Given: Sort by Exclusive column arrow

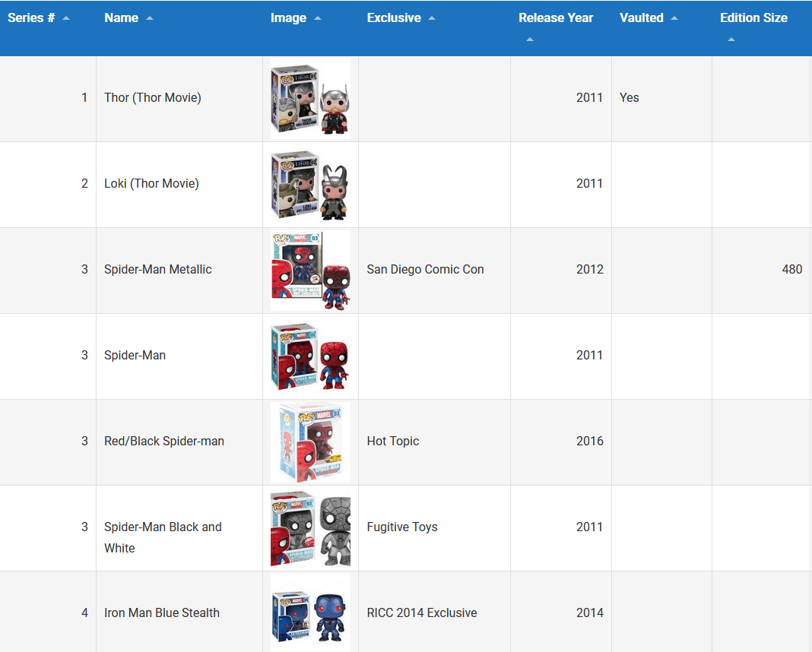Looking at the screenshot, I should [432, 18].
